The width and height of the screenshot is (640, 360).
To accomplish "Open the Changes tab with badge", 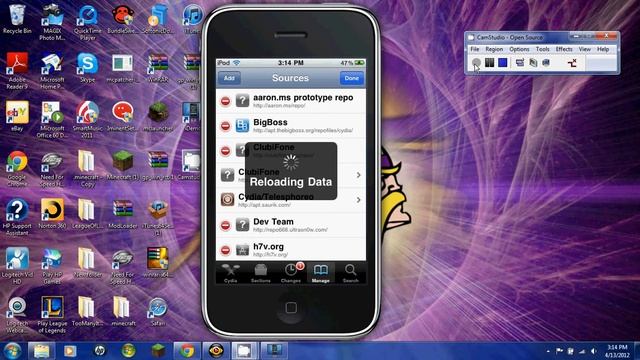I will pos(291,273).
